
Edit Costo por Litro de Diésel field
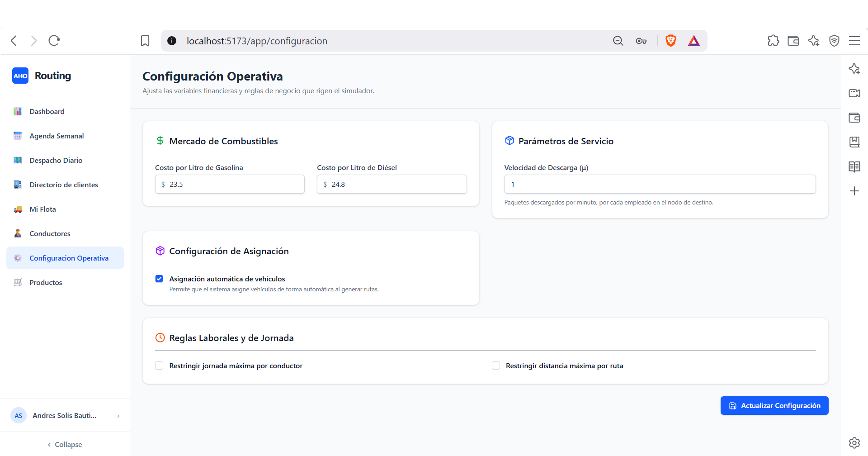(x=392, y=184)
